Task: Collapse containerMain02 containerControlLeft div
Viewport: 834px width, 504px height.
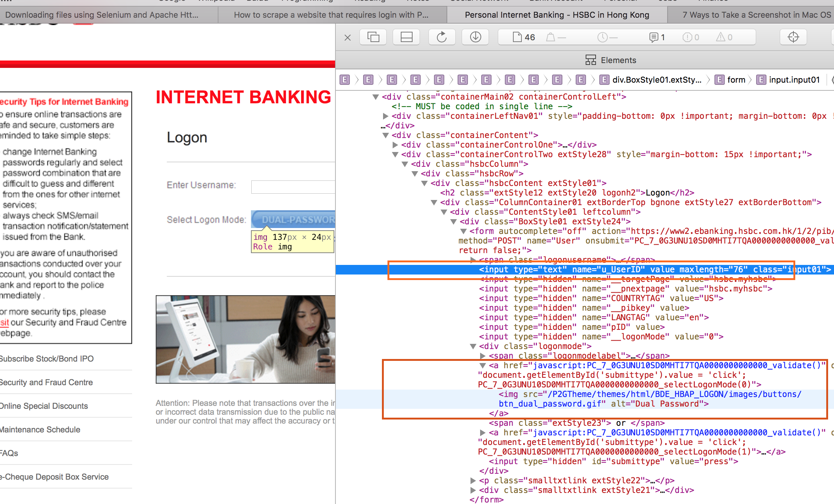Action: pos(376,97)
